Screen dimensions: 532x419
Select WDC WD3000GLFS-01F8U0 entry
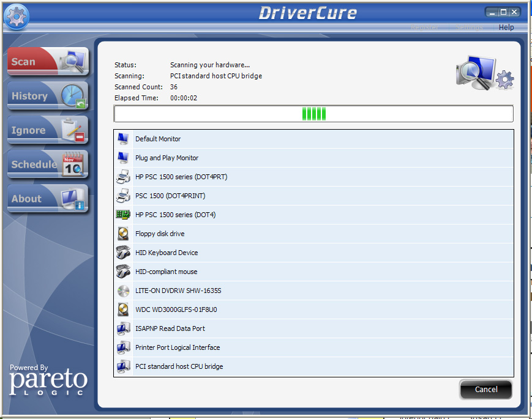click(313, 310)
